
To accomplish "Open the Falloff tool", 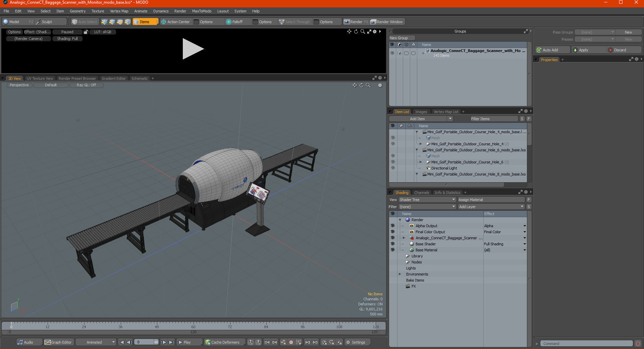I will [x=234, y=22].
